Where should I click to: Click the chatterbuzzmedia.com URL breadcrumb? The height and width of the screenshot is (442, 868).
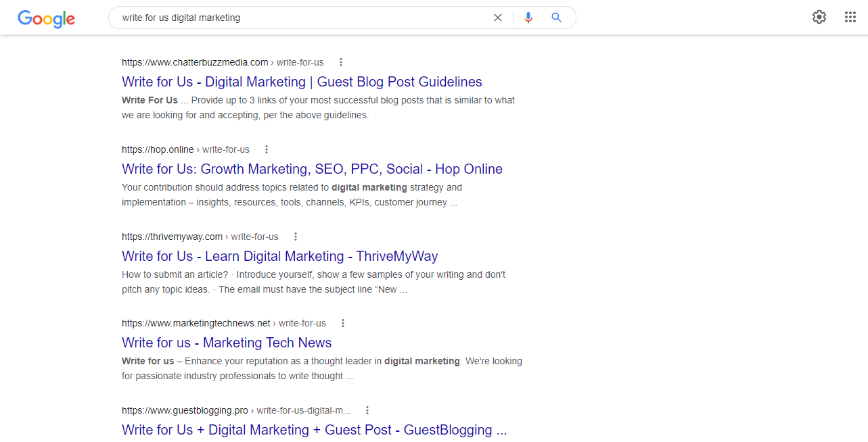[x=223, y=62]
